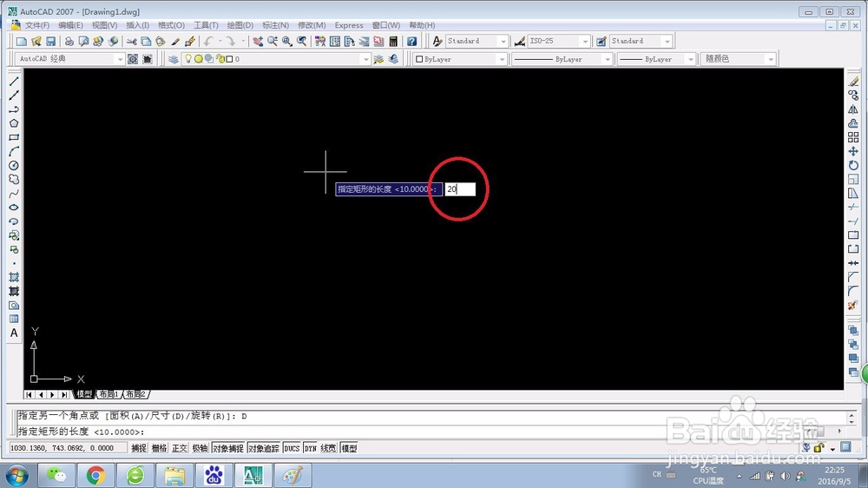Viewport: 868px width, 488px height.
Task: Select the Erase tool in modify toolbar
Action: click(853, 82)
